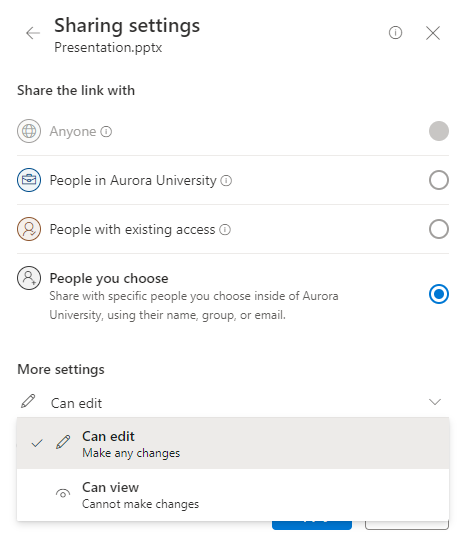Choose Can edit Make any changes option

(x=233, y=444)
